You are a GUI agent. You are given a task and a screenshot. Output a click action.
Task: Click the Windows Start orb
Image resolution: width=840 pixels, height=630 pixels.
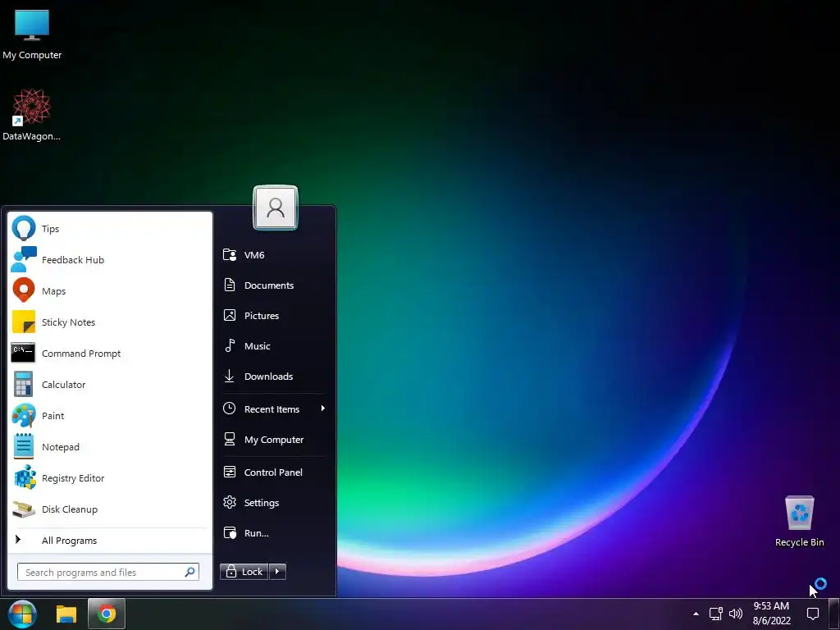(22, 614)
